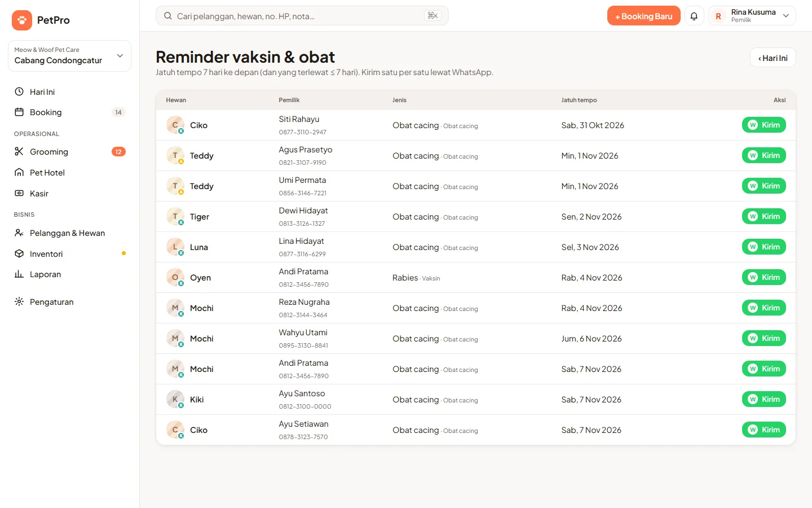Click Tiger's pet avatar
The image size is (812, 508).
[175, 217]
